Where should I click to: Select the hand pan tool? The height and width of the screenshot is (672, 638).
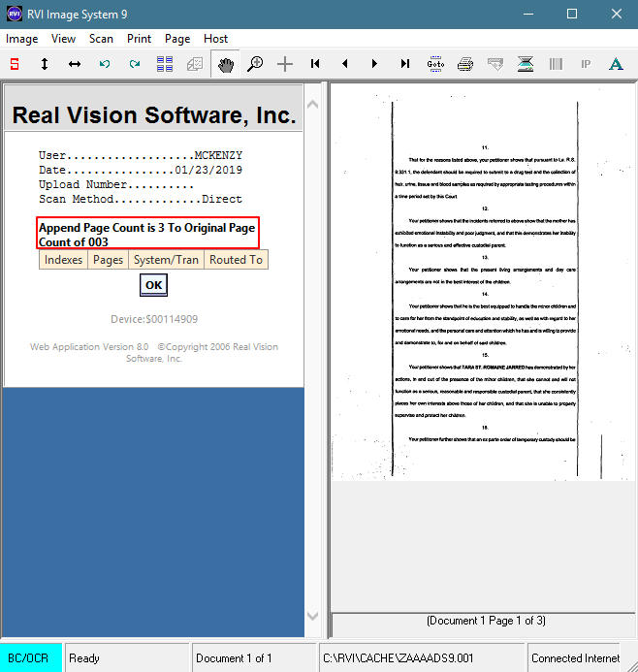225,64
